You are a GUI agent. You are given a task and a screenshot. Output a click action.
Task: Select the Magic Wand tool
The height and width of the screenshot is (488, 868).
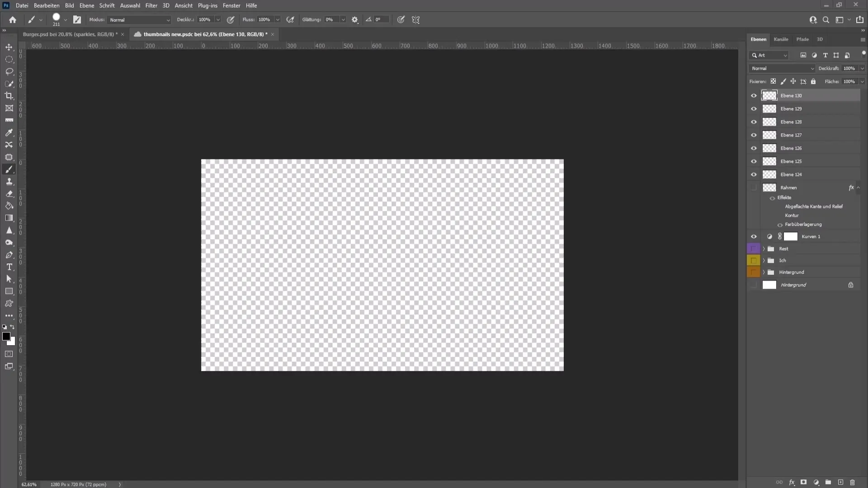coord(9,84)
